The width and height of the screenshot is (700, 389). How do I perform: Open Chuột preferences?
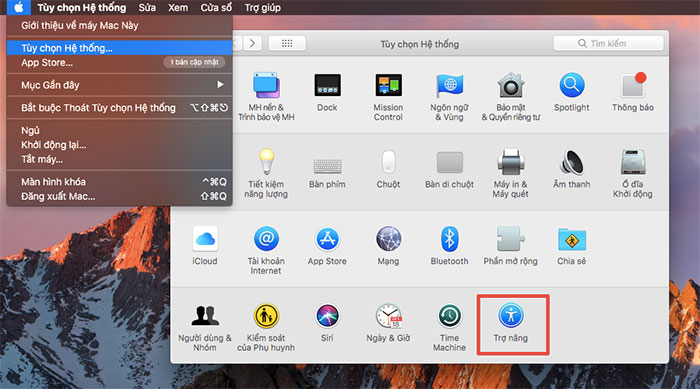pyautogui.click(x=388, y=169)
